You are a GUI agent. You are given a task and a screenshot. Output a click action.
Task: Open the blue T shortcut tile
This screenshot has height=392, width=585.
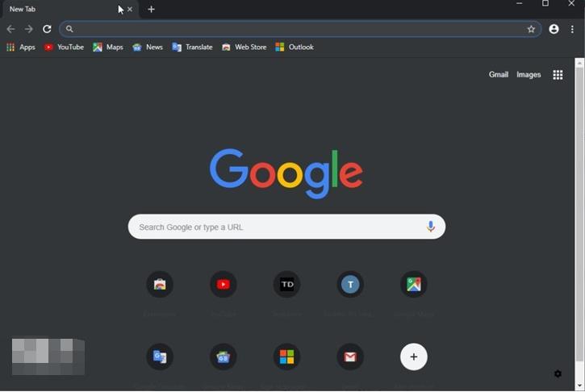pos(350,284)
